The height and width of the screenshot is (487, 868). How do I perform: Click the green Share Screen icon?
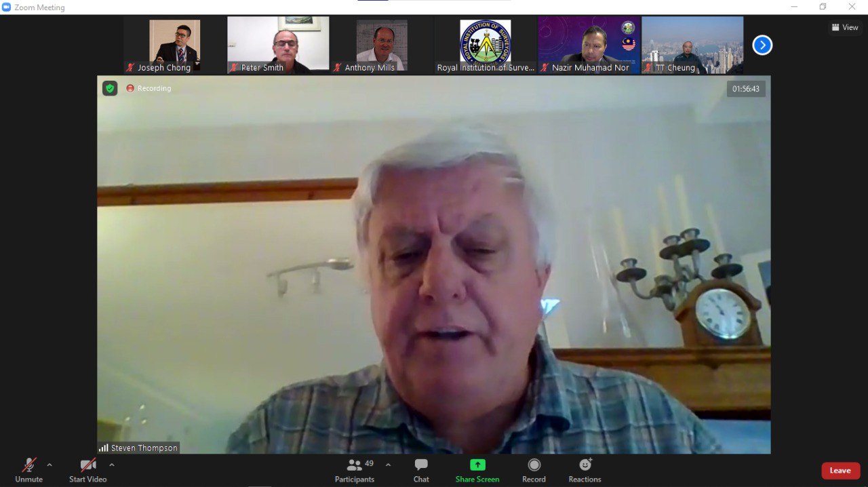click(x=477, y=465)
